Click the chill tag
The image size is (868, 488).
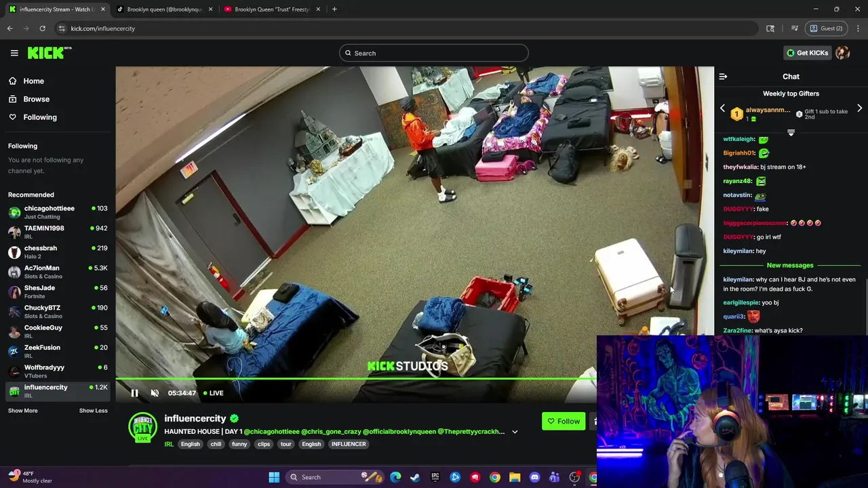point(216,444)
